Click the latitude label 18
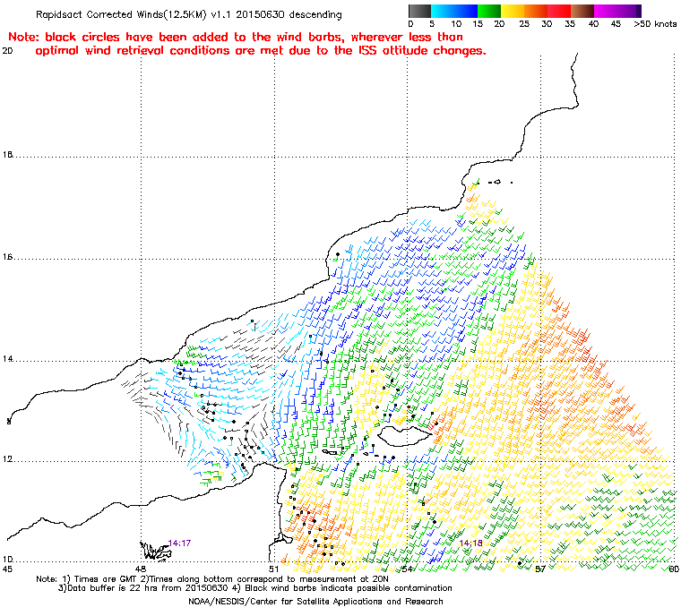The width and height of the screenshot is (681, 616). pyautogui.click(x=7, y=155)
